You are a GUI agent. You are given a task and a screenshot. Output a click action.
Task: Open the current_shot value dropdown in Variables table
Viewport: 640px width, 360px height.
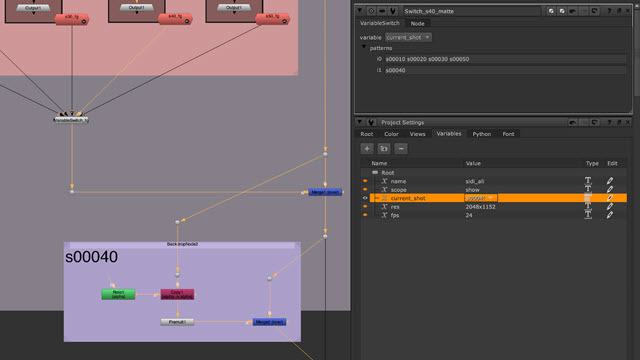click(480, 198)
